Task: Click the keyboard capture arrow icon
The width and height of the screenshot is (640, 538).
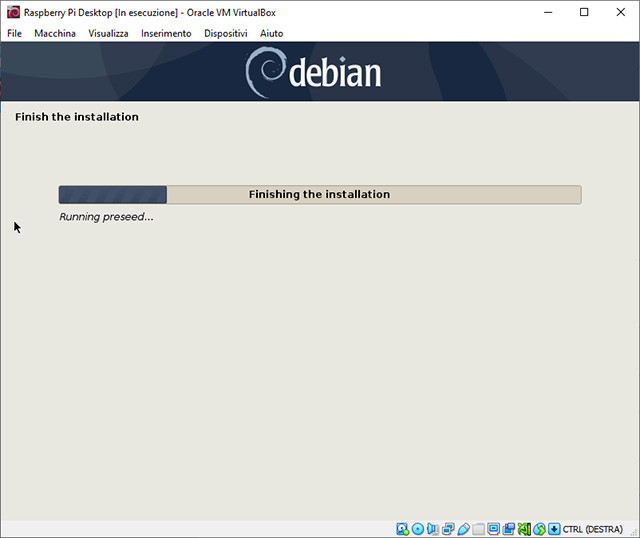Action: (x=554, y=528)
